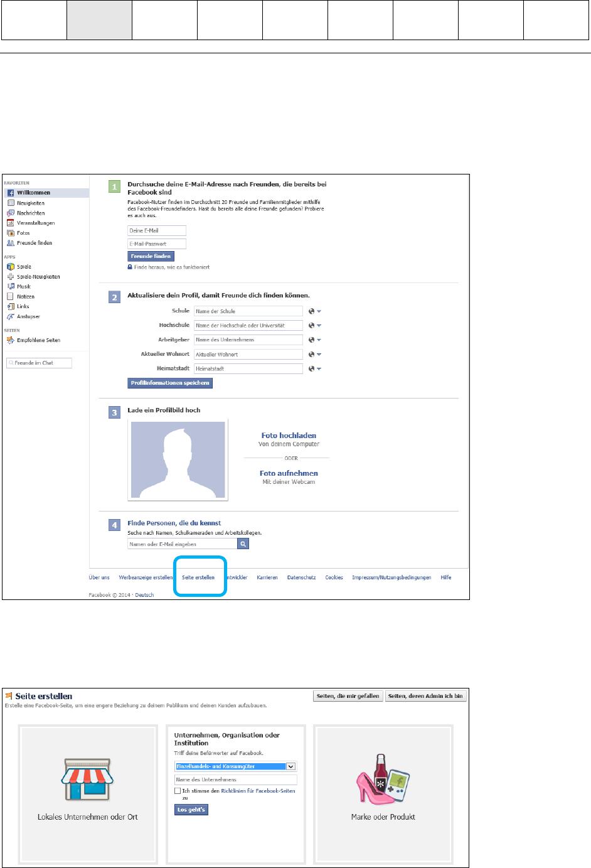Click the profile picture placeholder

178,460
